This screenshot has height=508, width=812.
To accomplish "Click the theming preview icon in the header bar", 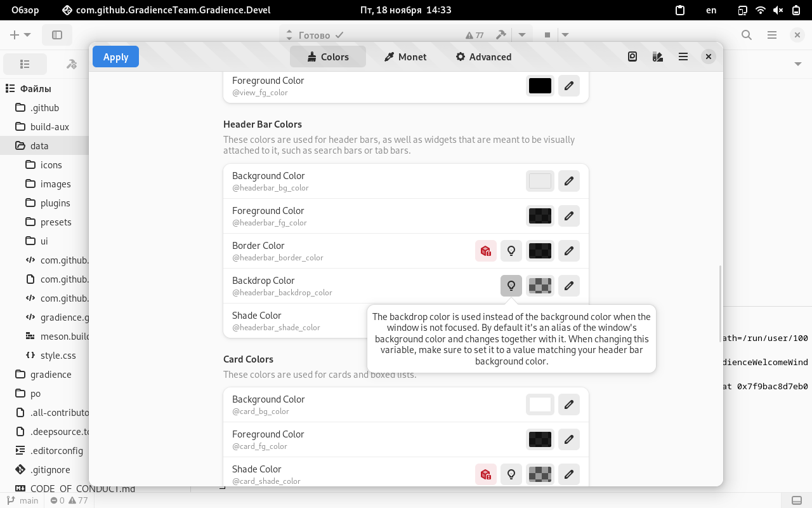I will [632, 57].
